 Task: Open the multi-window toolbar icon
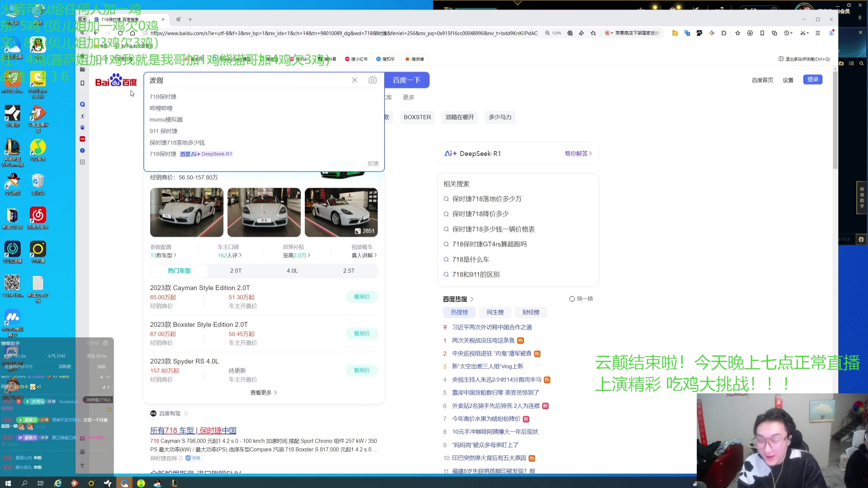774,33
